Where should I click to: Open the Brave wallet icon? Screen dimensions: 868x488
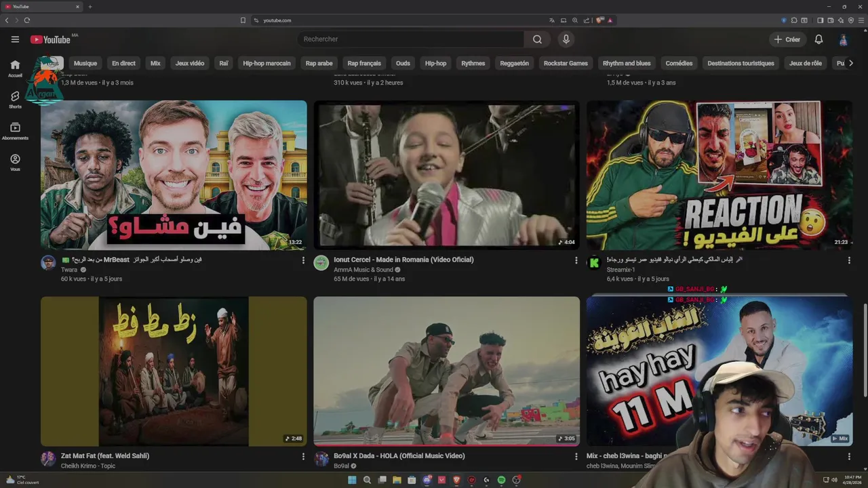point(830,20)
